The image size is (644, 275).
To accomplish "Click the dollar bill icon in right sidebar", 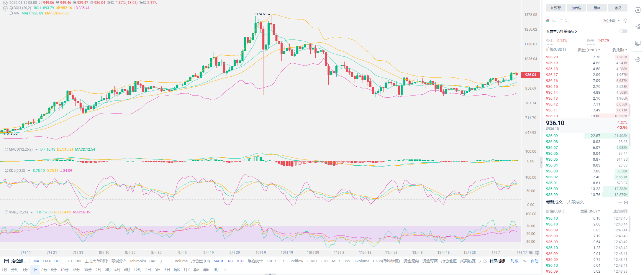I will point(638,10).
